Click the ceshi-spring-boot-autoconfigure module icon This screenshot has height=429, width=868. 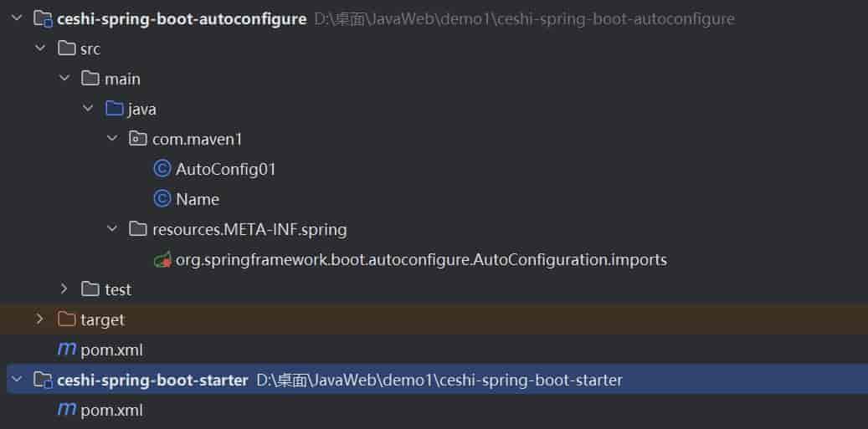[x=43, y=18]
